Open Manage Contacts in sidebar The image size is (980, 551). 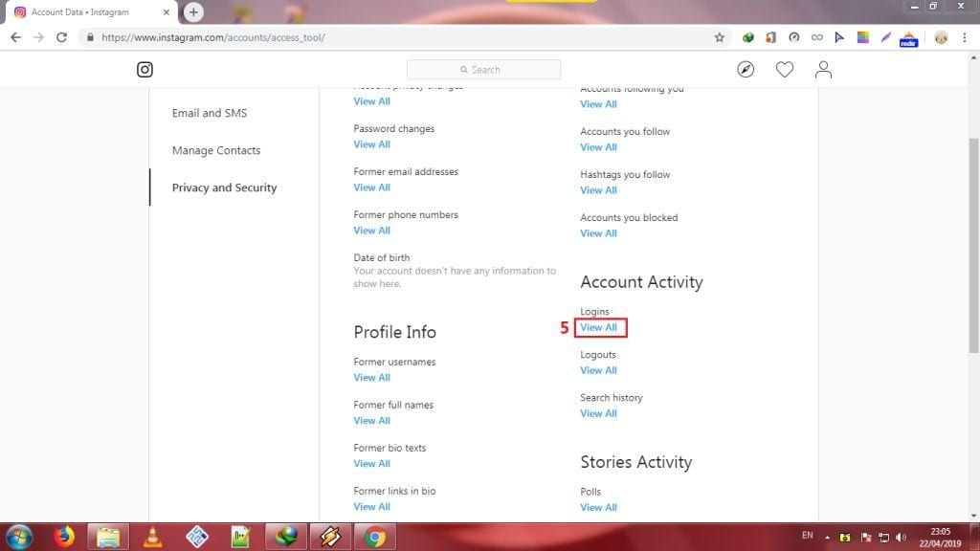point(215,150)
